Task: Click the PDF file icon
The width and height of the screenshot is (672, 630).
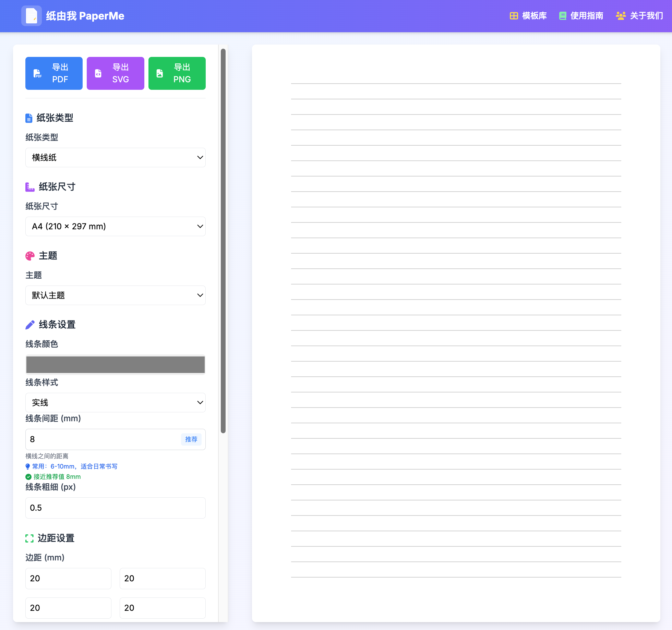Action: pos(37,73)
